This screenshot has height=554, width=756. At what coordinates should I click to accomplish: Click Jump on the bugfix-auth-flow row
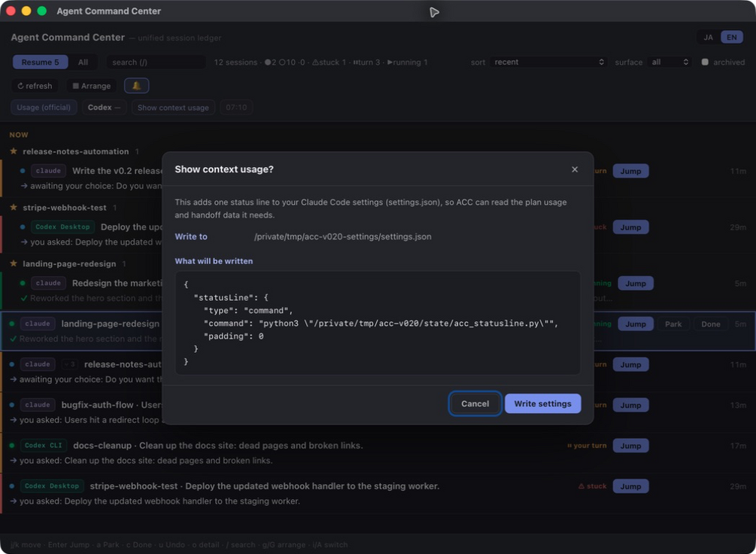click(x=630, y=405)
